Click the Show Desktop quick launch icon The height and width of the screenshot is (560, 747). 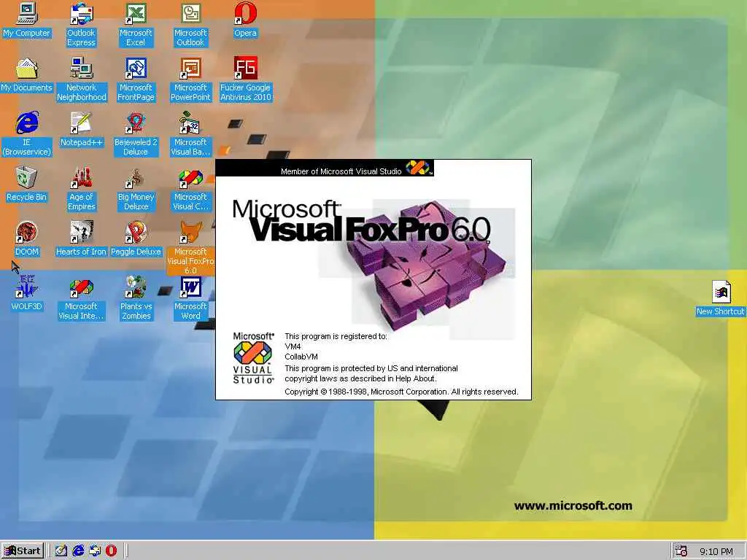(x=61, y=551)
